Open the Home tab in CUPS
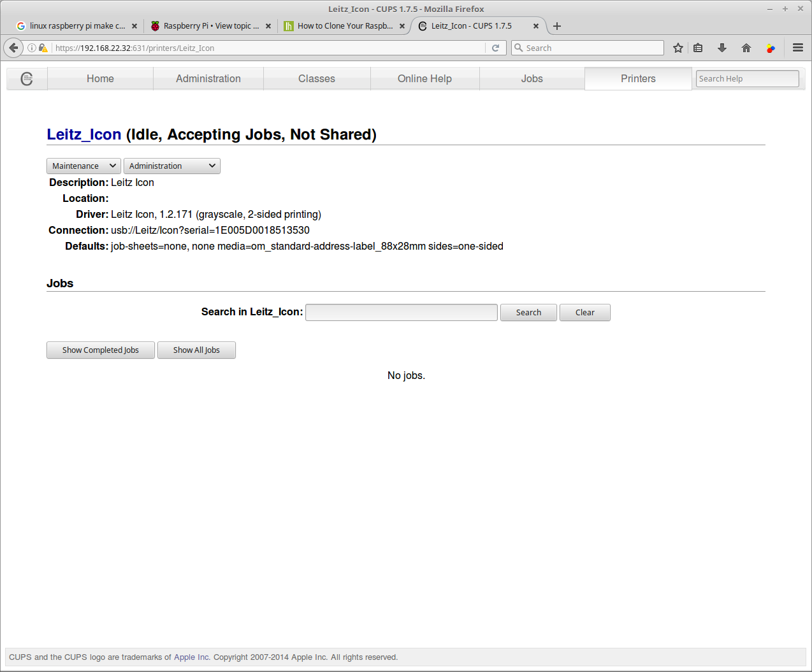812x672 pixels. pyautogui.click(x=100, y=78)
